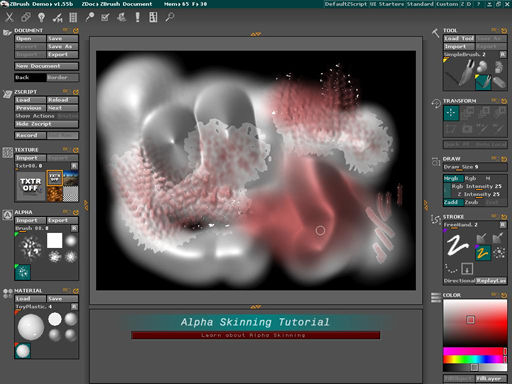Open the Custom menu in title bar
This screenshot has width=512, height=384.
(x=447, y=4)
